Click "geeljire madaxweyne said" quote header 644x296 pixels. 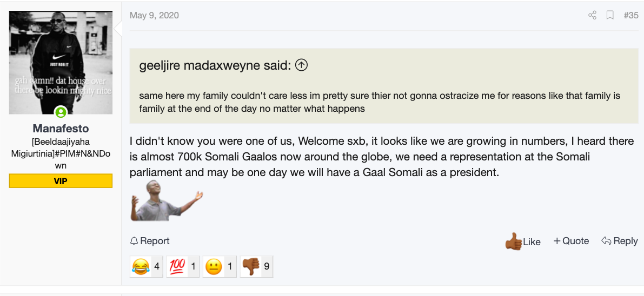pyautogui.click(x=215, y=65)
